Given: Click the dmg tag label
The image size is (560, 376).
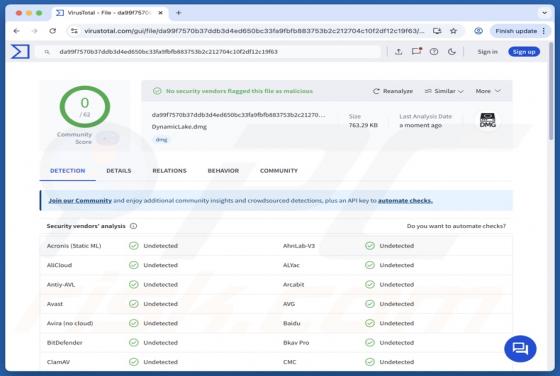Looking at the screenshot, I should point(161,140).
